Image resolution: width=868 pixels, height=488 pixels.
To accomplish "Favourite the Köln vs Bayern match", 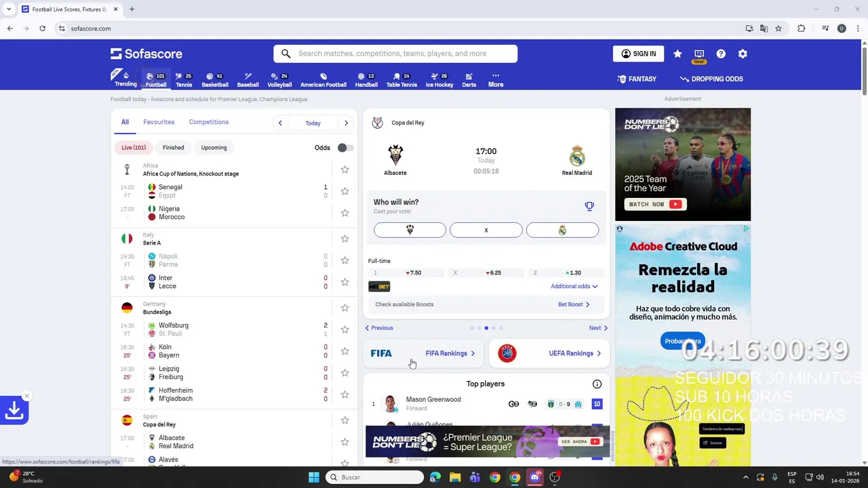I will 344,351.
